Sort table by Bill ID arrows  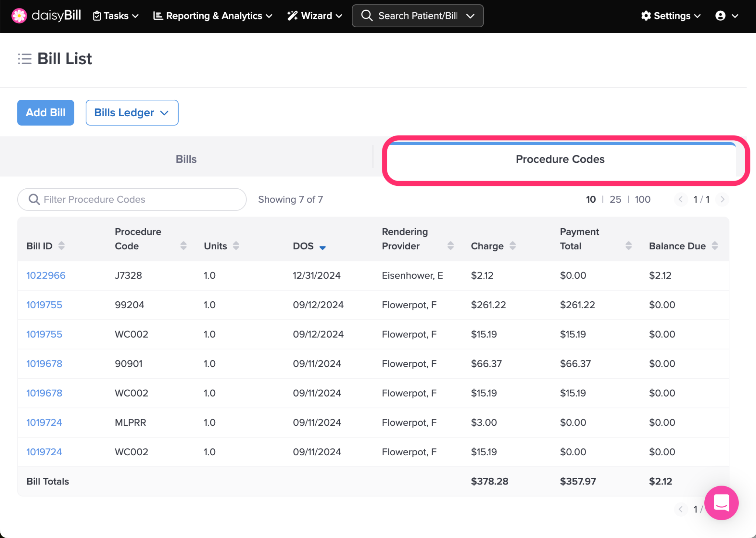(x=62, y=246)
